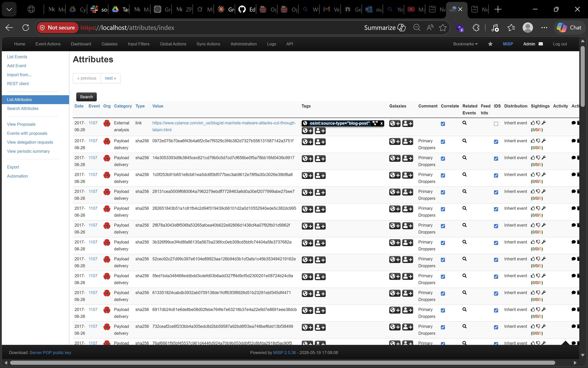This screenshot has height=368, width=588.
Task: Open the Dashboard navbar item
Action: pyautogui.click(x=81, y=44)
